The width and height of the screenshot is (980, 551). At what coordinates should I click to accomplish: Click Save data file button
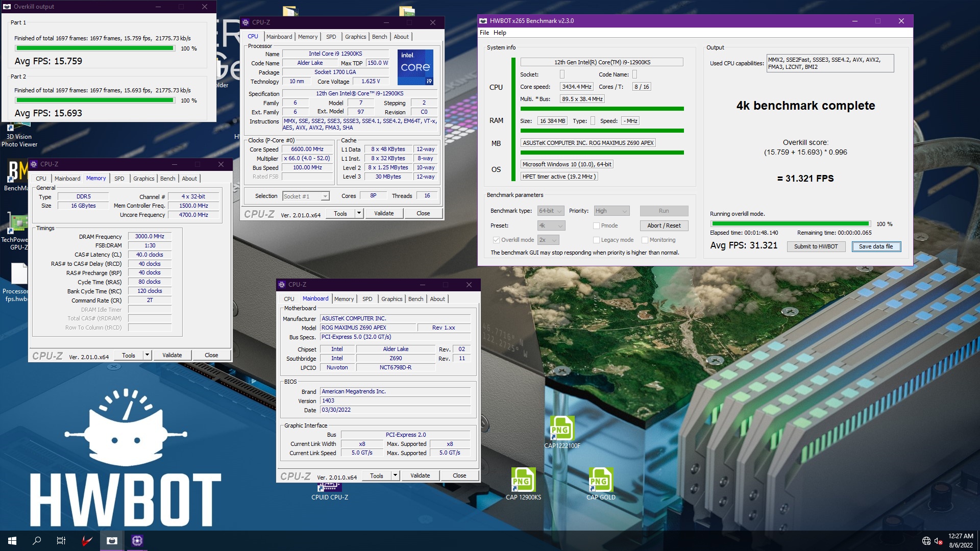876,246
